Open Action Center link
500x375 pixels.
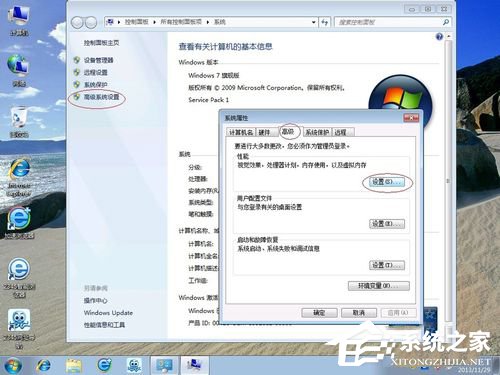pos(95,300)
